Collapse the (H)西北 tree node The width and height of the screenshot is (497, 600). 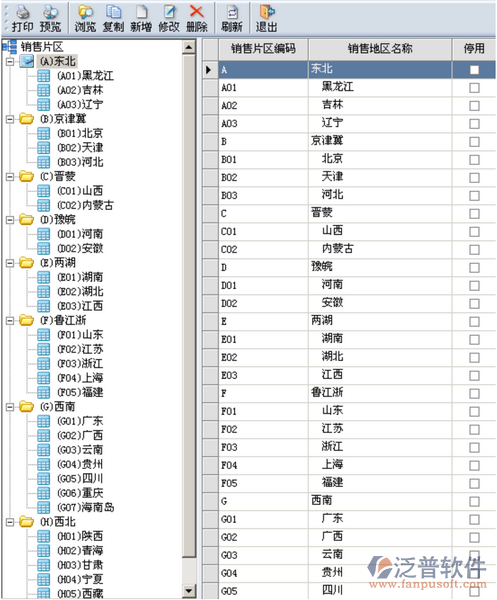pos(10,522)
